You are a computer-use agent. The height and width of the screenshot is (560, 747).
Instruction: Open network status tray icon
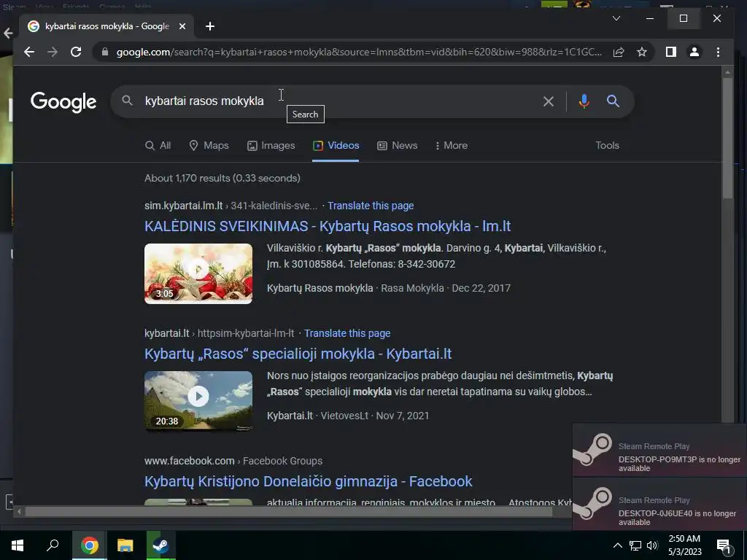pyautogui.click(x=635, y=545)
